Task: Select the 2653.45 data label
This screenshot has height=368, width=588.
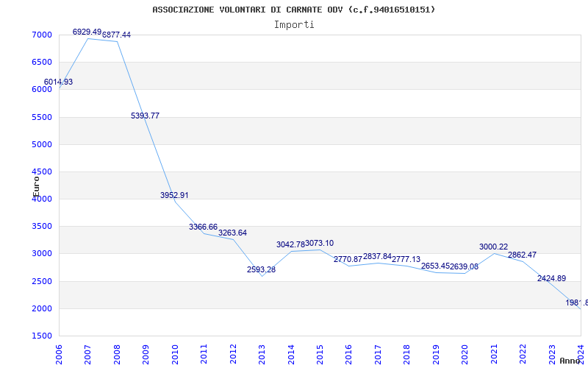Action: tap(435, 266)
